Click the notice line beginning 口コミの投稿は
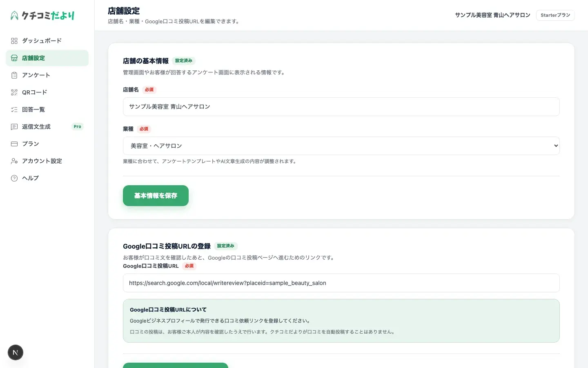Screen dimensions: 588x368 pos(263,332)
